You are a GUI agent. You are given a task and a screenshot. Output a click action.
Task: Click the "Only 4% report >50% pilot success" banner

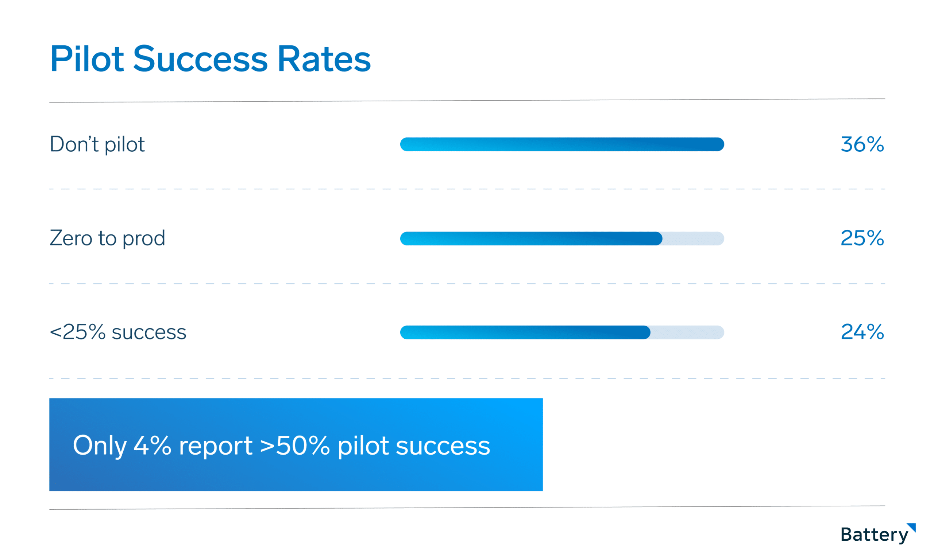296,444
